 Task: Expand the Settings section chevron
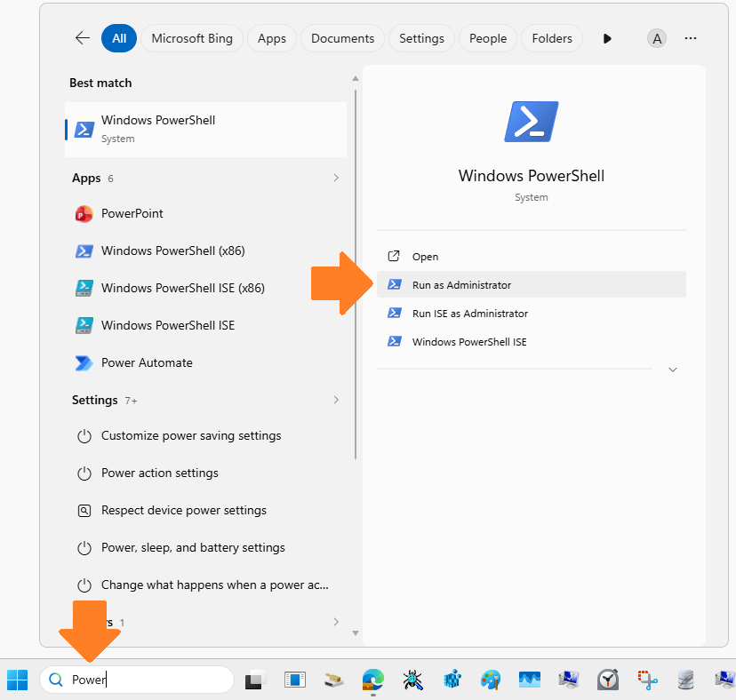click(335, 400)
